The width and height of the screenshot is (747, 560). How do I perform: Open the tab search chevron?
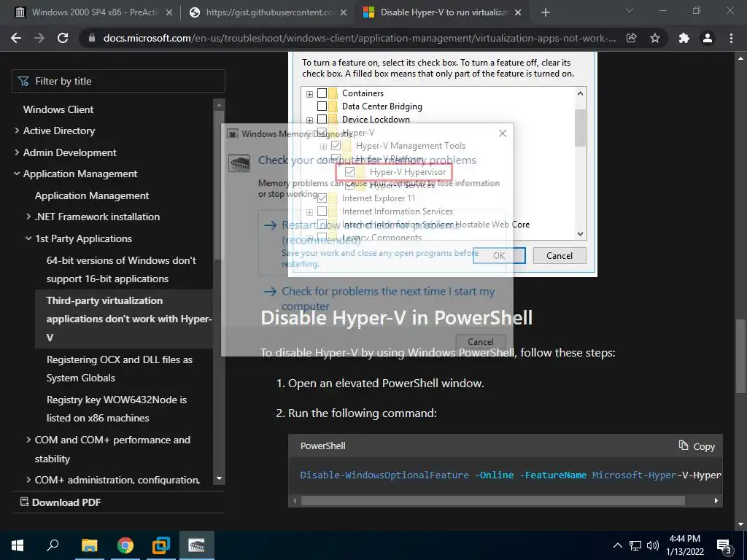630,10
